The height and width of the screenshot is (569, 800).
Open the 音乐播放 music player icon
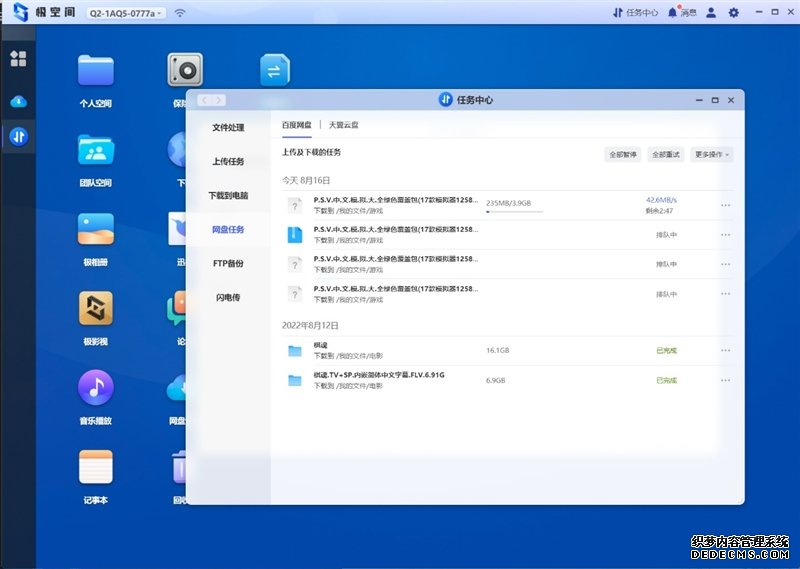95,387
